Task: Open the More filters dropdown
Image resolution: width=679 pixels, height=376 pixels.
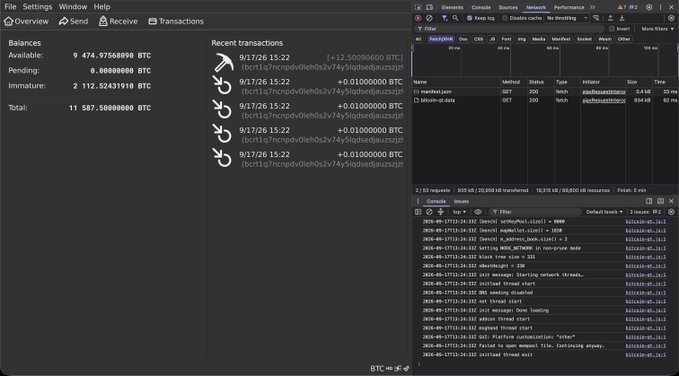Action: click(x=658, y=29)
